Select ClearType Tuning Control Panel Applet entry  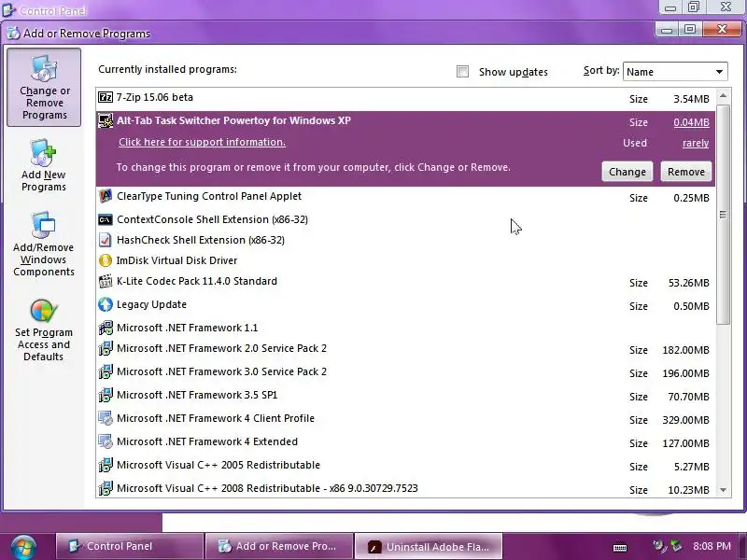pyautogui.click(x=405, y=197)
